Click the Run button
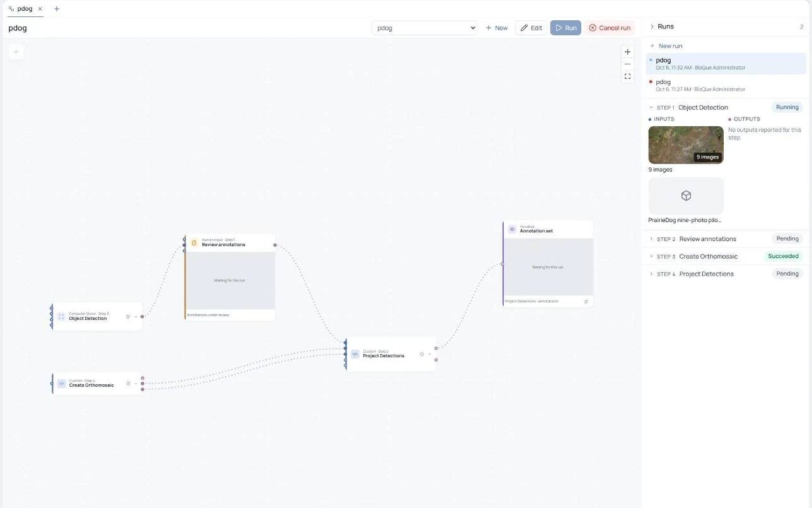 tap(565, 28)
